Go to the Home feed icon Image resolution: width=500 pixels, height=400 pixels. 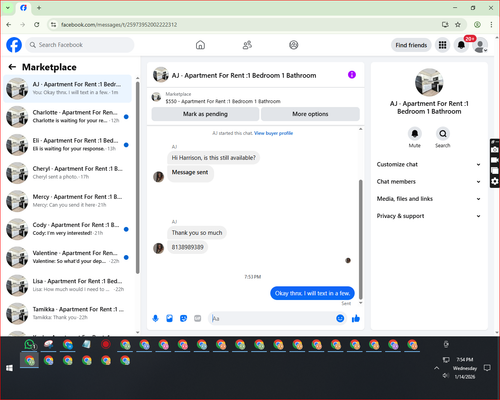pos(200,45)
